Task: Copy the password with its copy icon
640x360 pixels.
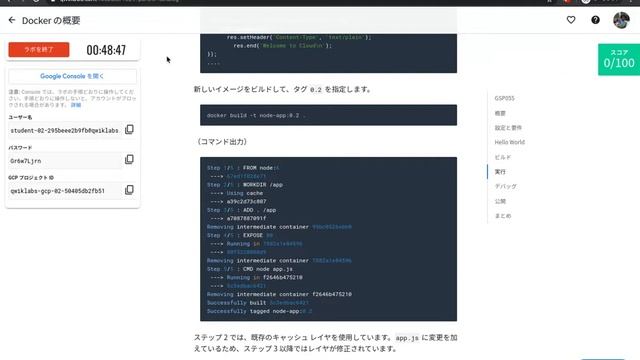Action: (129, 159)
